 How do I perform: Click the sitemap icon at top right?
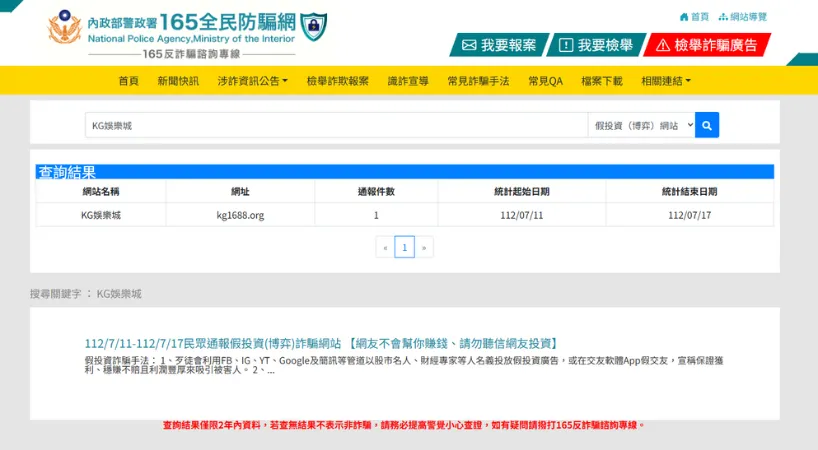723,17
